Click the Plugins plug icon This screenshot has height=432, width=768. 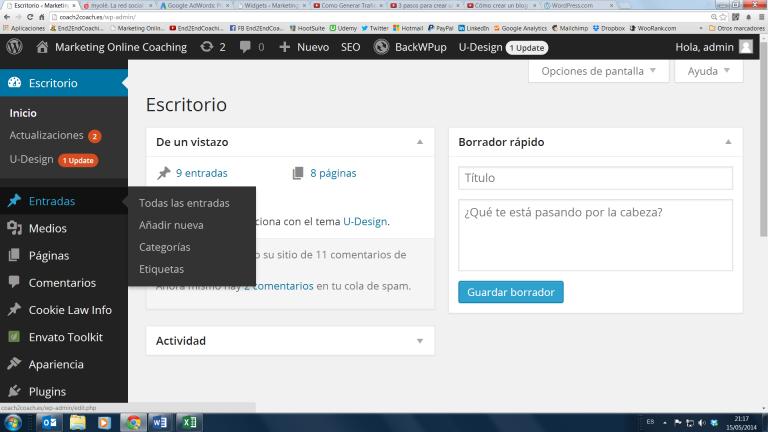click(x=14, y=391)
